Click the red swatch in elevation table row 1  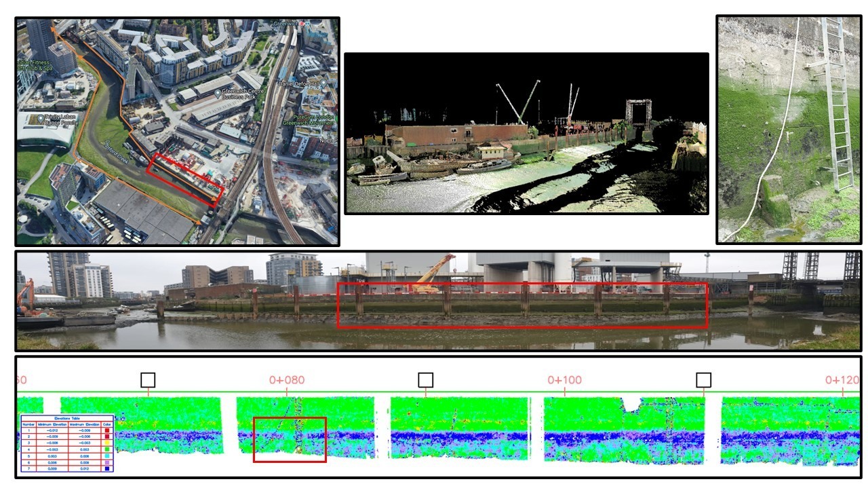point(108,430)
